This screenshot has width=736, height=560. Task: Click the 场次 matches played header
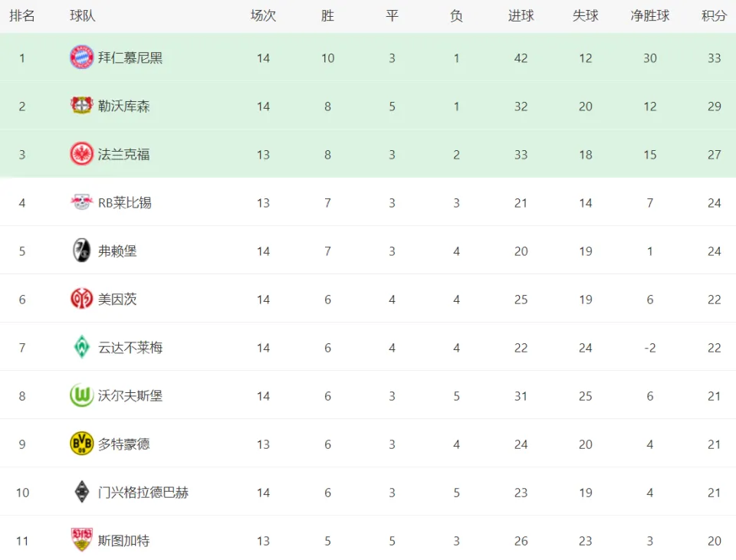pyautogui.click(x=263, y=16)
